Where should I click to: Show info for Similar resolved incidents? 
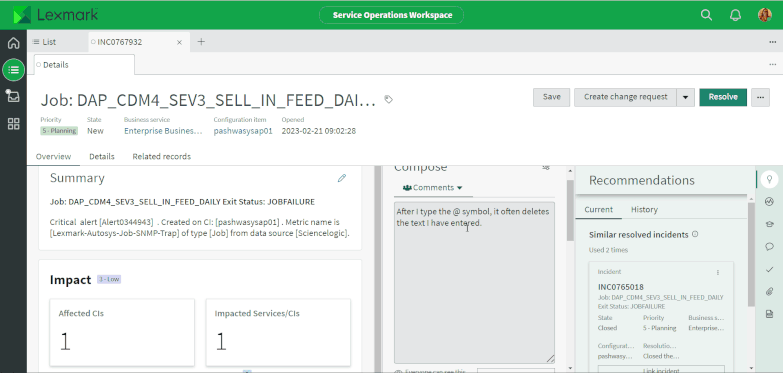(x=695, y=234)
